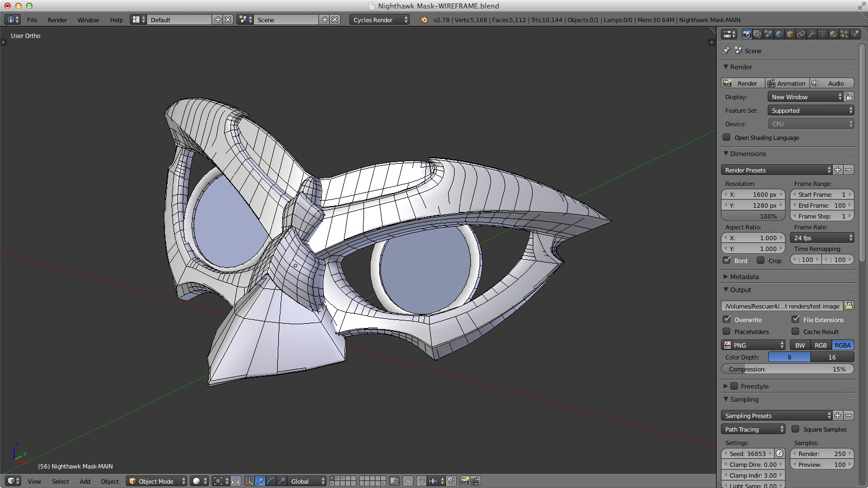
Task: Enable the Crop checkbox
Action: [x=761, y=260]
